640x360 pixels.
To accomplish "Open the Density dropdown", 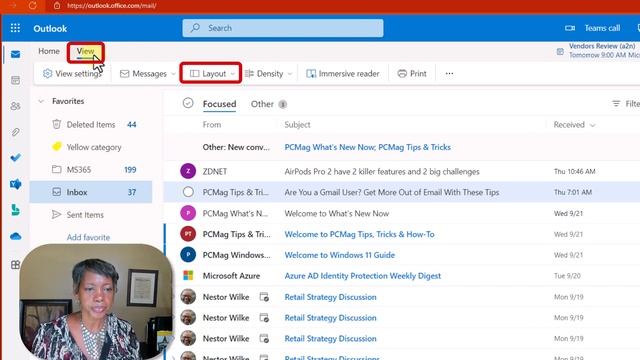I will (268, 73).
